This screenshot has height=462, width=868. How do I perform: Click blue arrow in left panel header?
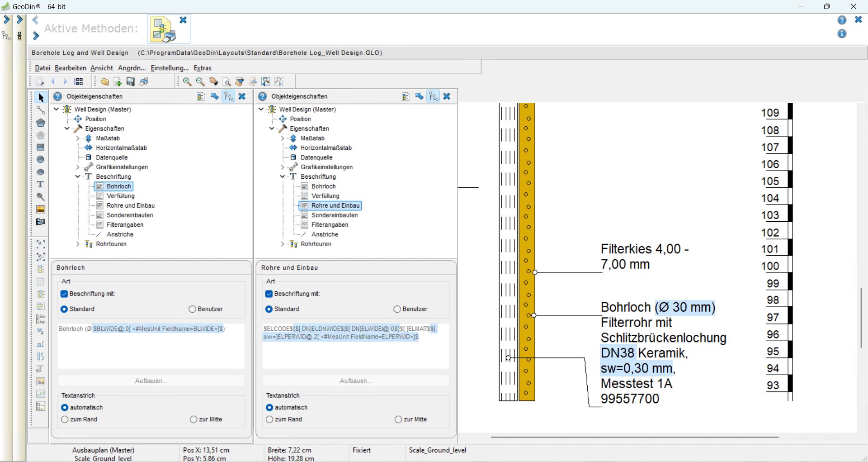pos(215,96)
